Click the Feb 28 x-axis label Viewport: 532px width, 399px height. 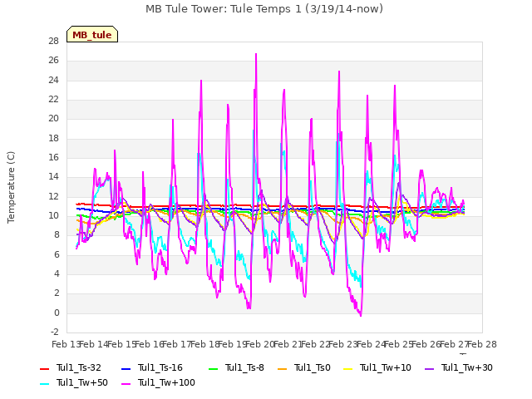[482, 344]
